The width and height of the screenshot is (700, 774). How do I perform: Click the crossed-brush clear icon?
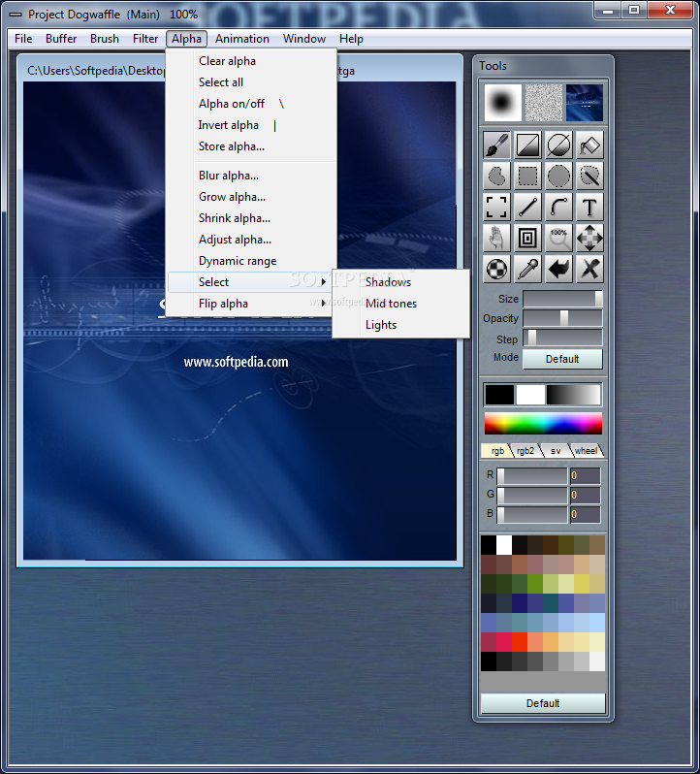[589, 269]
